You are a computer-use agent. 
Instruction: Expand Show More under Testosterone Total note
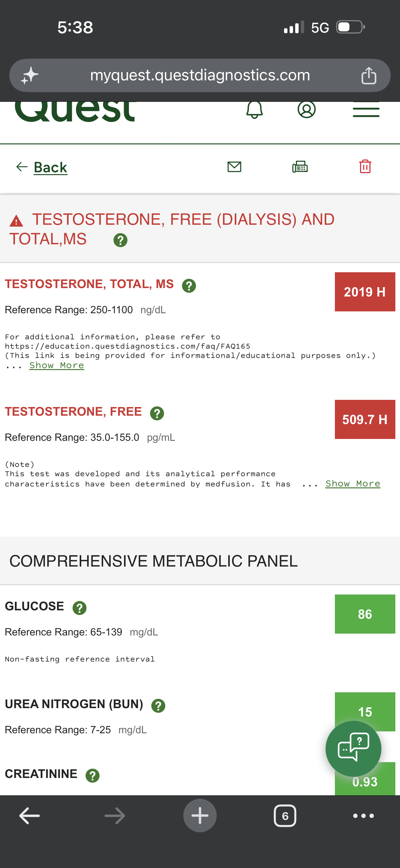(x=56, y=365)
